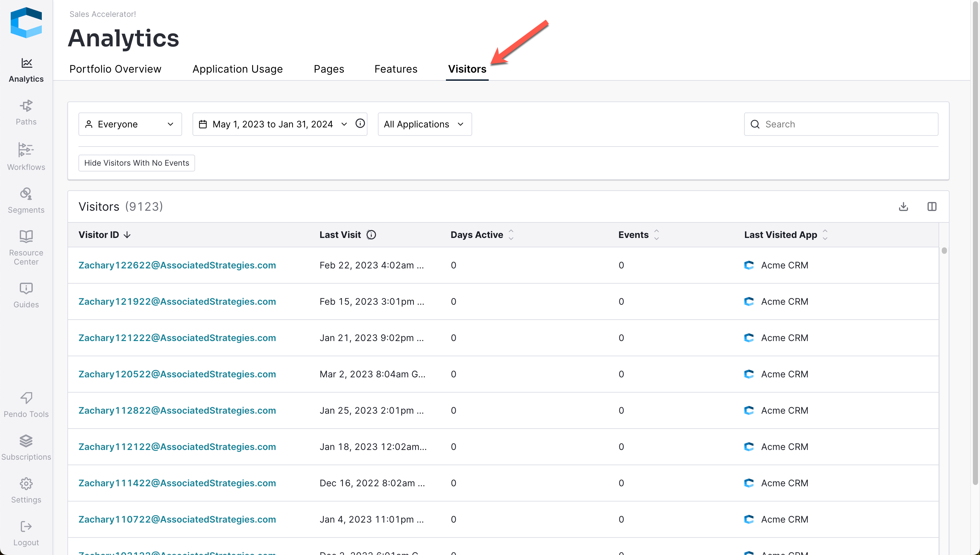Click Acme CRM text in Zachary112122 row
Screen dimensions: 980x555
pyautogui.click(x=785, y=447)
